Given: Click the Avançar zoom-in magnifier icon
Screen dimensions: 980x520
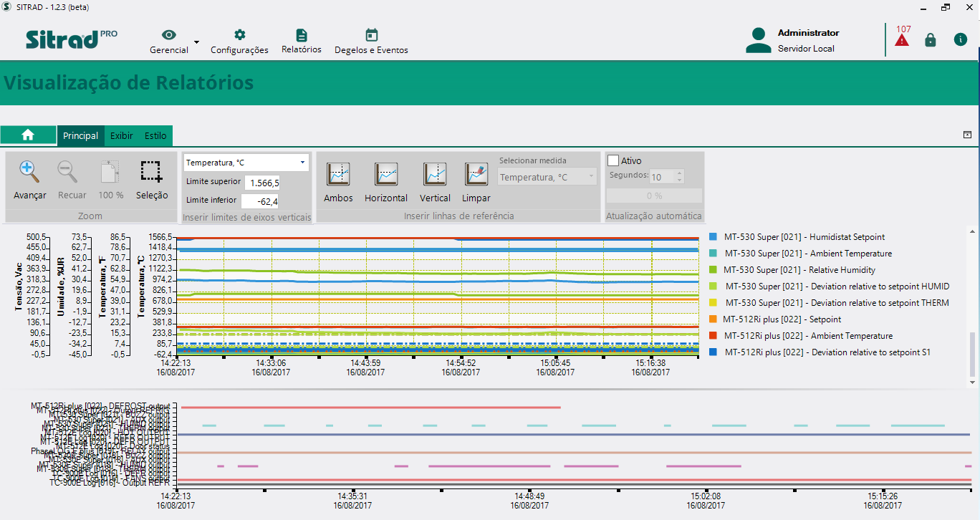Looking at the screenshot, I should pyautogui.click(x=29, y=173).
